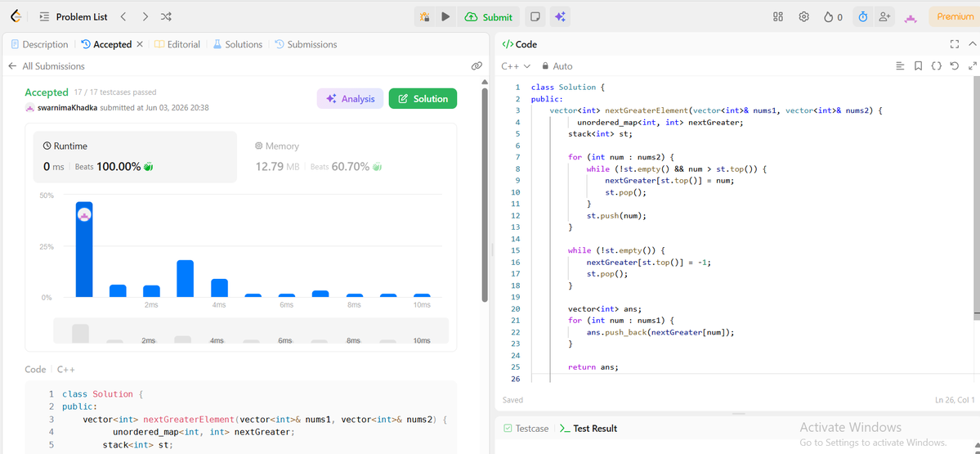Image resolution: width=980 pixels, height=454 pixels.
Task: Select the Memory stats card
Action: (x=347, y=157)
